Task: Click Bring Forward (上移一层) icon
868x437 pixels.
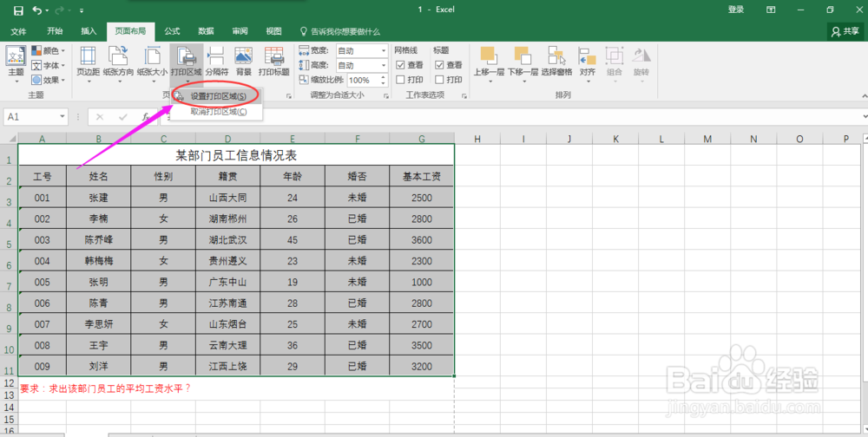Action: (x=489, y=65)
